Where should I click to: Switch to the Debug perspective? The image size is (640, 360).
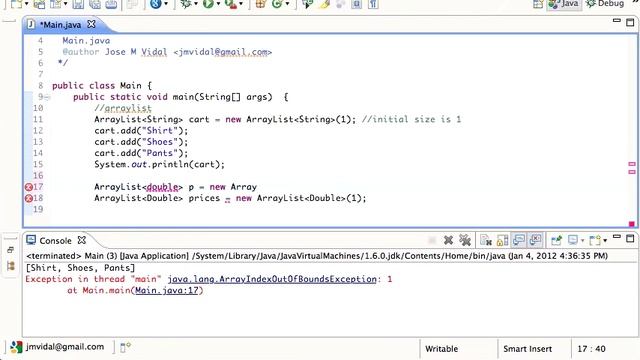pos(605,4)
